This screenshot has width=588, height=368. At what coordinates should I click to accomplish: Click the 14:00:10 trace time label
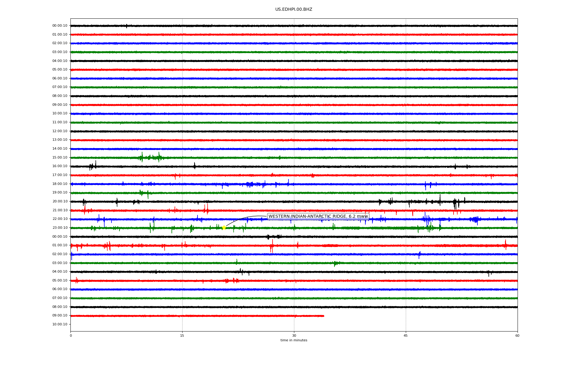pyautogui.click(x=60, y=149)
